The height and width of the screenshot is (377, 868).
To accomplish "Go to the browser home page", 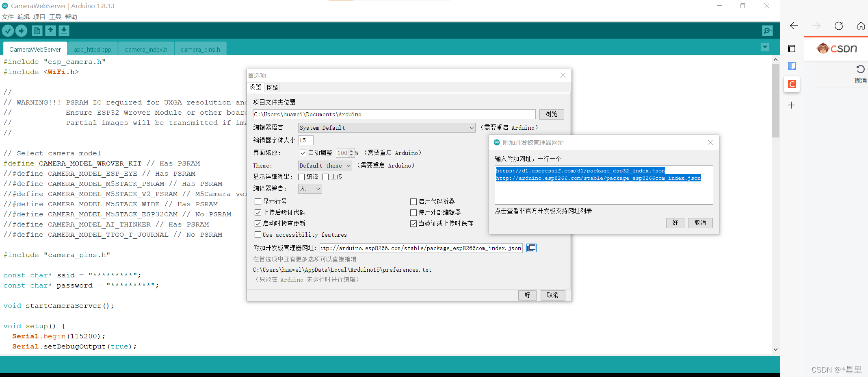I will (x=861, y=26).
